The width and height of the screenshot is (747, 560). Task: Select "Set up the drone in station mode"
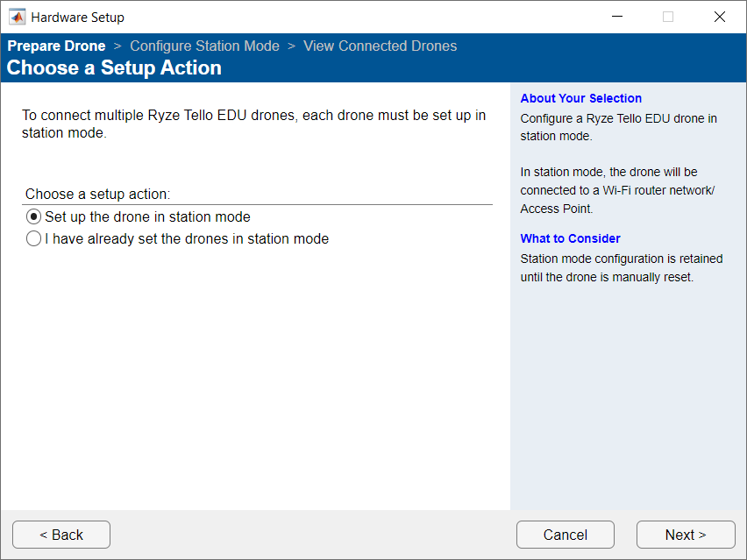click(33, 216)
